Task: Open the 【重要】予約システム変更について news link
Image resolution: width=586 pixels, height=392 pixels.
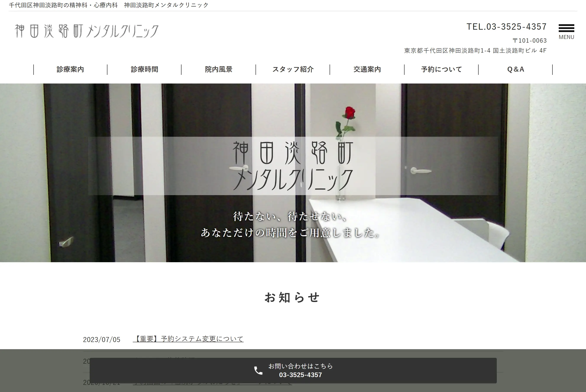Action: (188, 339)
